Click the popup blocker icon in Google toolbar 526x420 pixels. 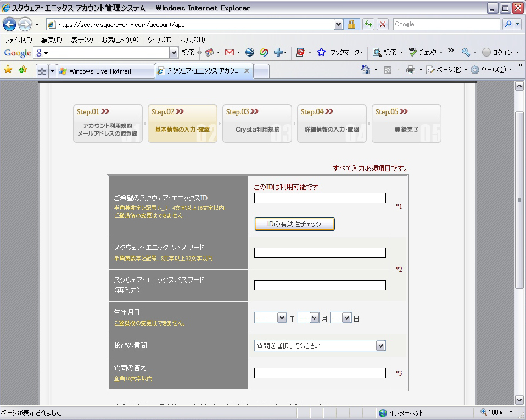(300, 52)
